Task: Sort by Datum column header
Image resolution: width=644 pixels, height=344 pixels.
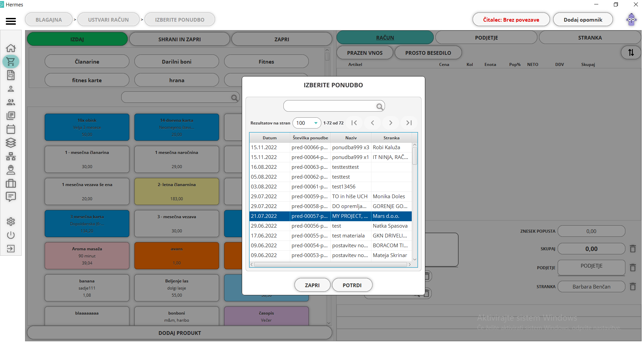Action: pyautogui.click(x=270, y=138)
